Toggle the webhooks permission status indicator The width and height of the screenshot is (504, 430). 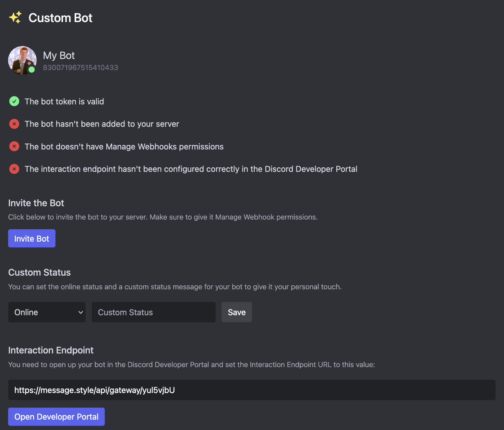(14, 146)
